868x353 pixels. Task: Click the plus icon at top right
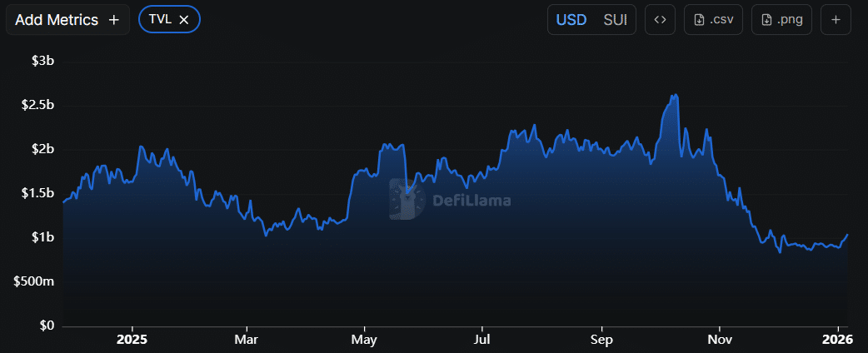point(836,20)
